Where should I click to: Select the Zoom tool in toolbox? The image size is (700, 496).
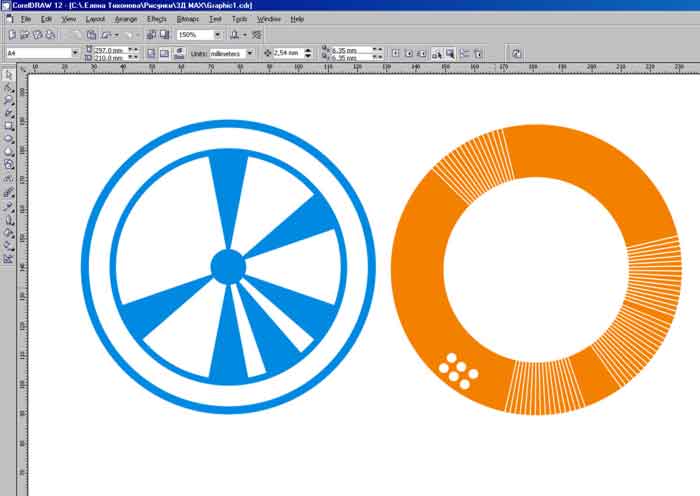pyautogui.click(x=8, y=100)
